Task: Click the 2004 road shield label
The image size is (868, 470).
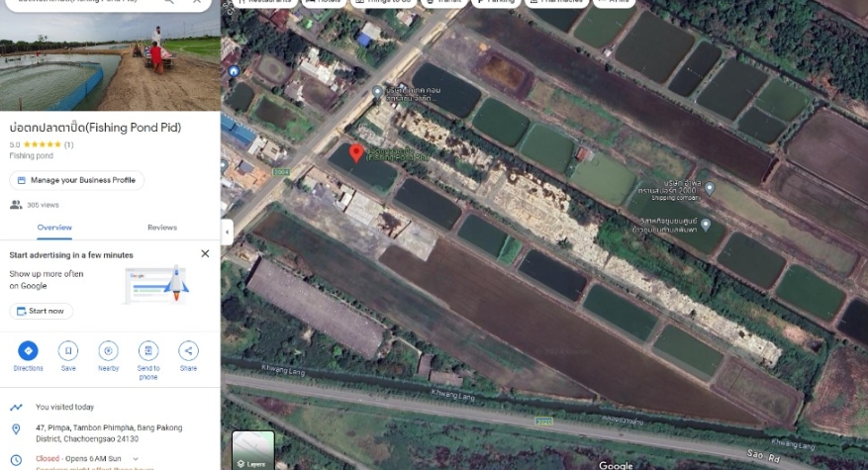Action: pos(281,172)
